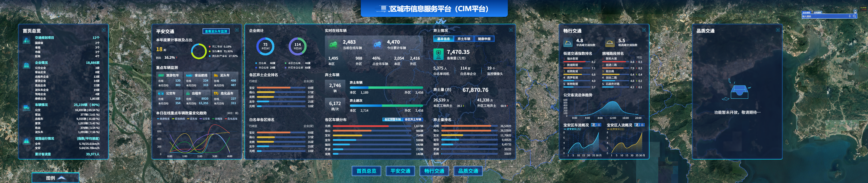The height and width of the screenshot is (183, 868).
Task: Click the 67,870.76 弃土量 value
Action: (x=475, y=90)
